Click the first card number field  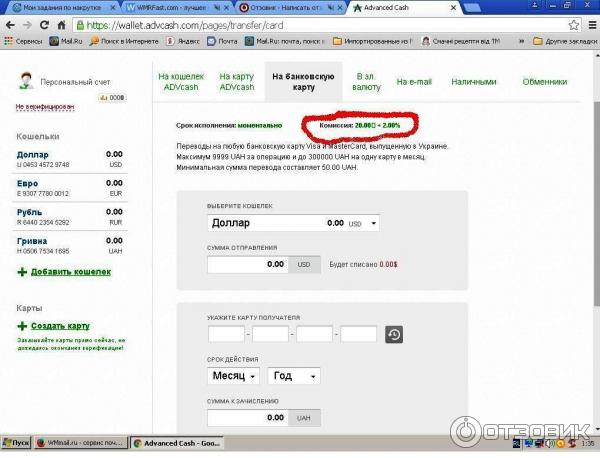(226, 334)
